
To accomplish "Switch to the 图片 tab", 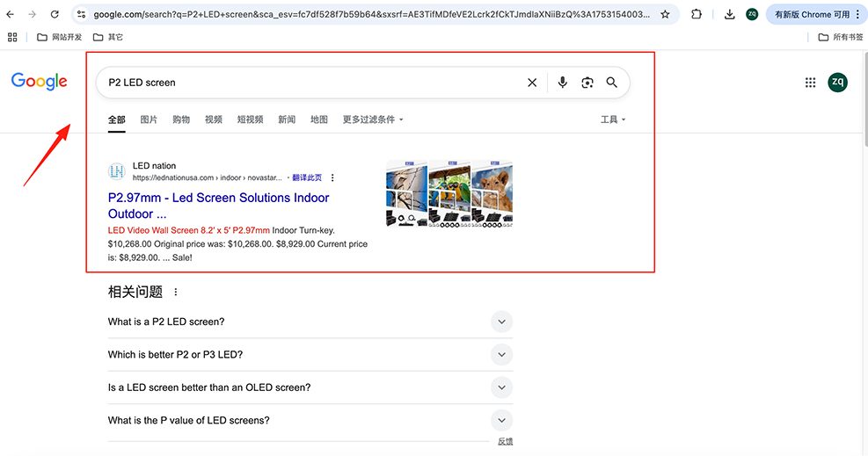I will (149, 119).
